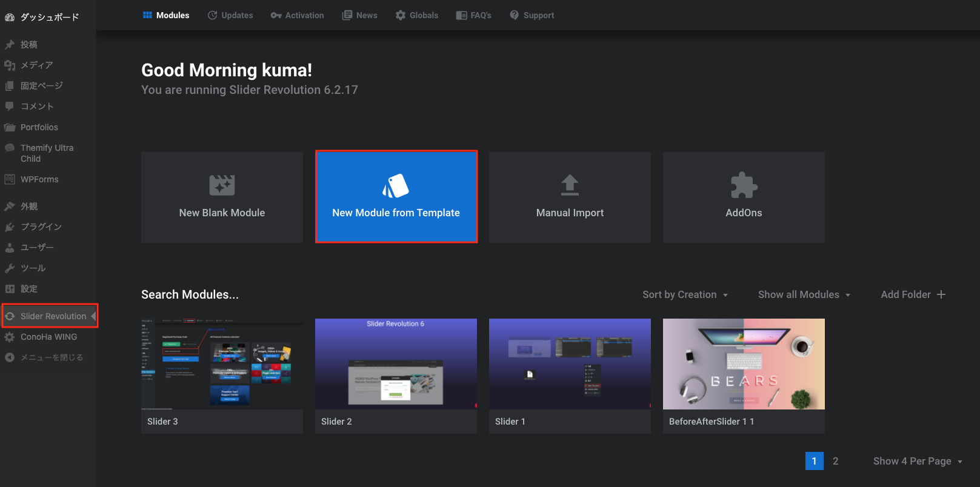Open Slider Revolution in the sidebar
980x487 pixels.
click(x=53, y=316)
